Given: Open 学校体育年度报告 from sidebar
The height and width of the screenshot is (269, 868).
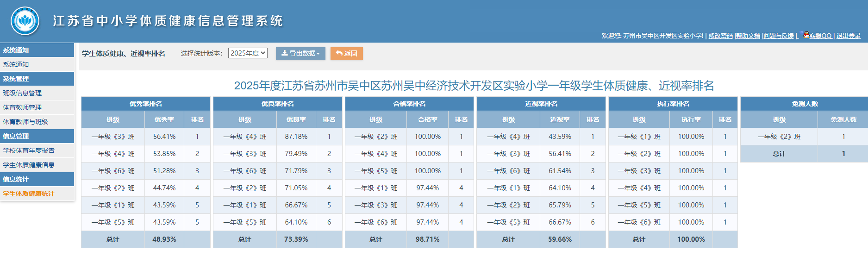Looking at the screenshot, I should 29,150.
